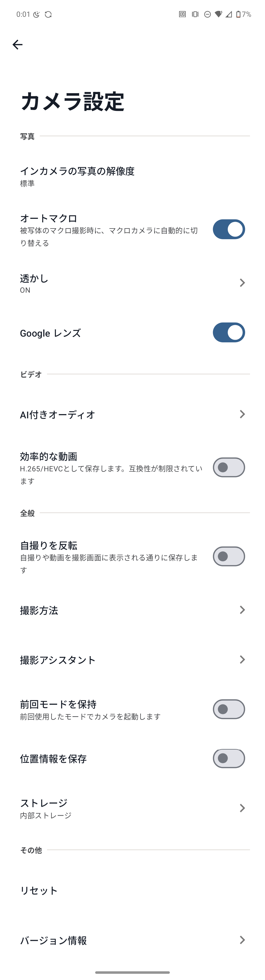This screenshot has height=980, width=265.
Task: Tap the vibrate mode status icon
Action: pyautogui.click(x=195, y=14)
